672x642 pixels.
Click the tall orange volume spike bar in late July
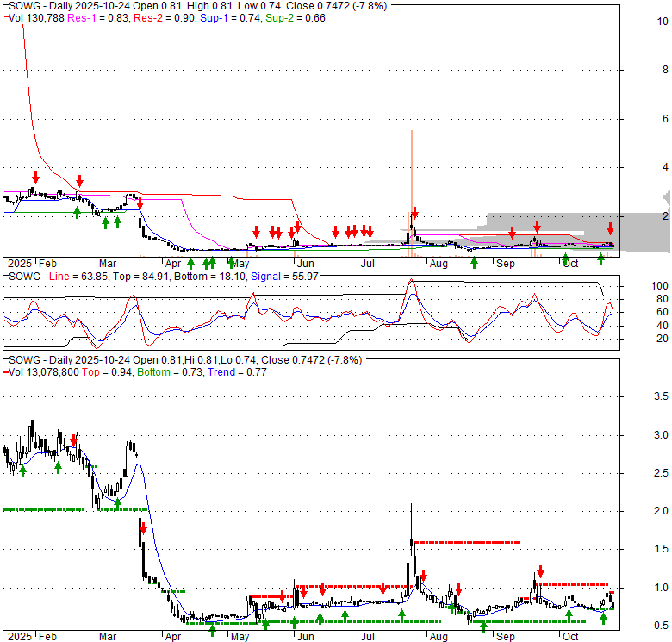point(412,193)
